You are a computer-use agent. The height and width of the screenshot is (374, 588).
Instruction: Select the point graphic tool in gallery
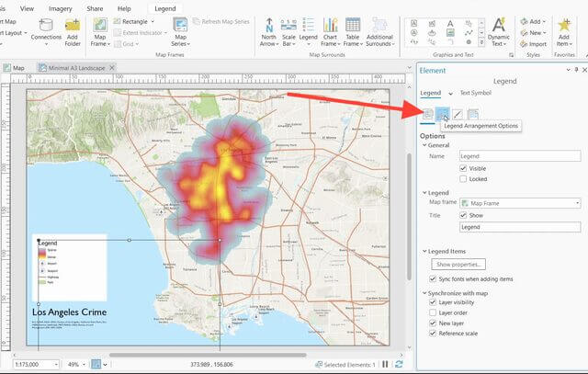469,42
